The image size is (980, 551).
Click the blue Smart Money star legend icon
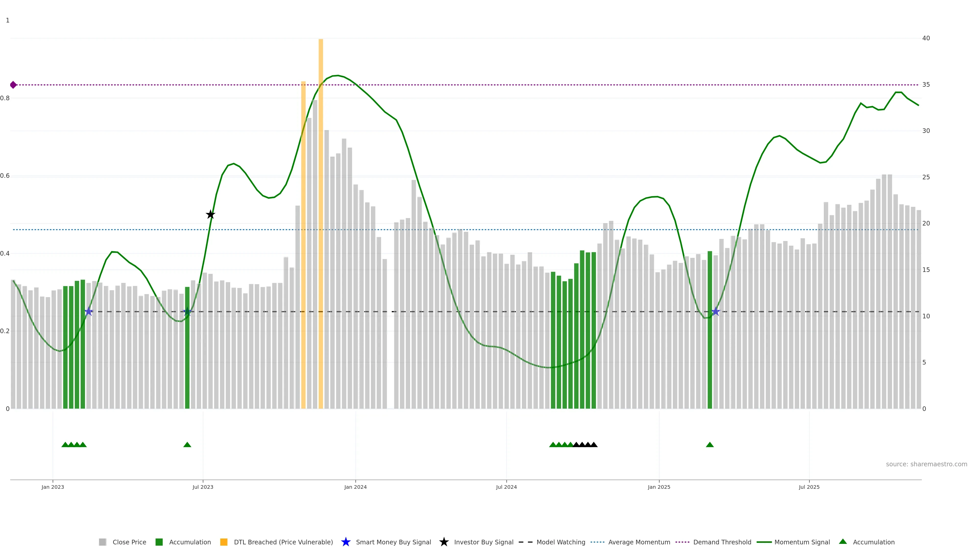point(346,542)
